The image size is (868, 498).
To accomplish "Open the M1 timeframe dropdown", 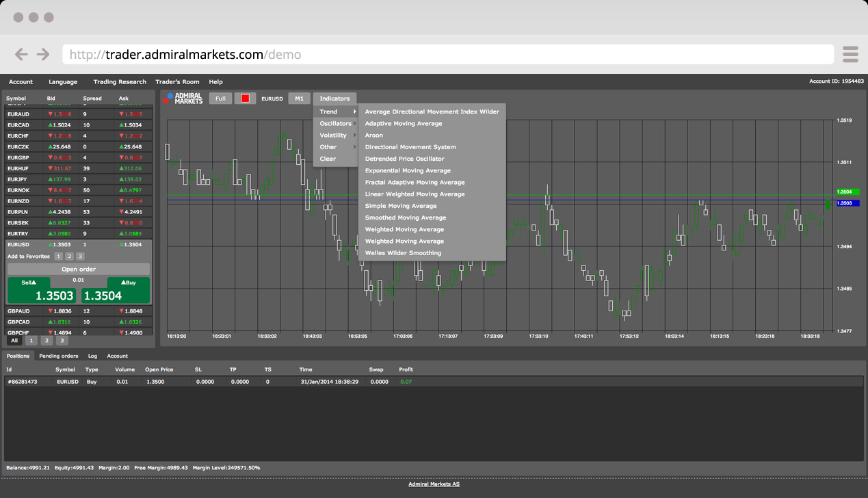I will (x=299, y=99).
